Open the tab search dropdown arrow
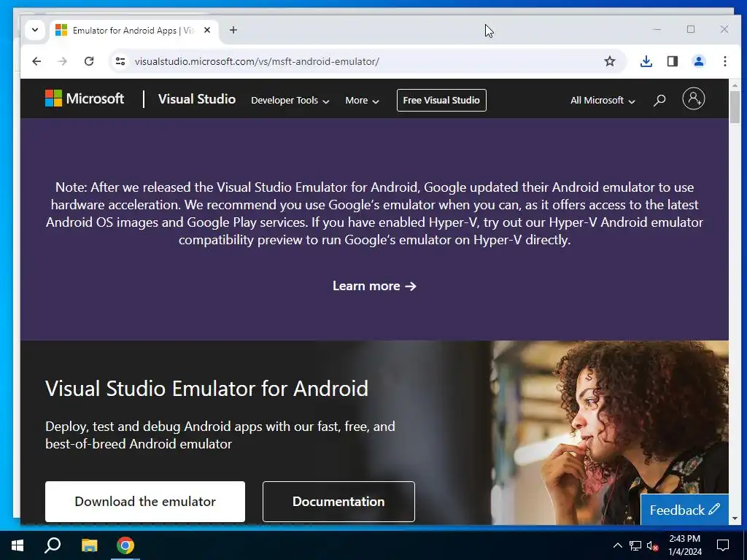The height and width of the screenshot is (560, 747). pyautogui.click(x=35, y=30)
